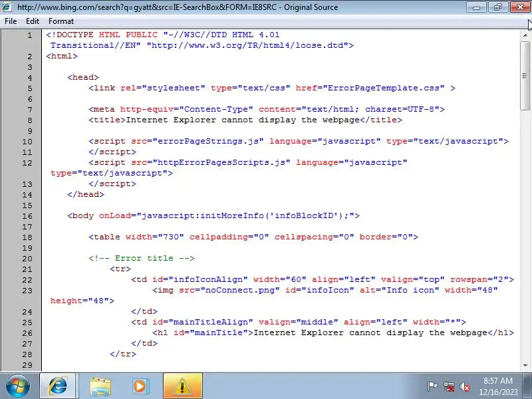Click the vertical scrollbar thumb
The image size is (532, 399).
tap(525, 76)
